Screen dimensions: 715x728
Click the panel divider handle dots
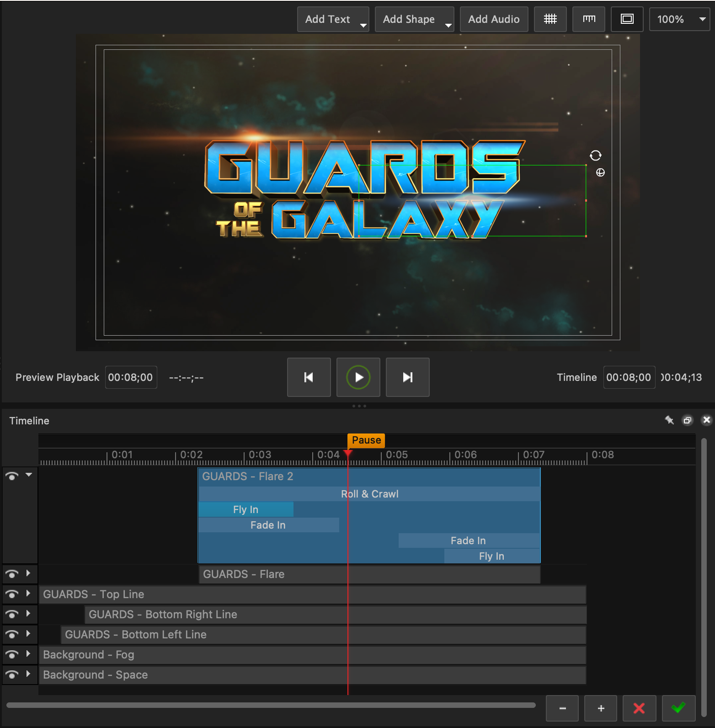[359, 406]
